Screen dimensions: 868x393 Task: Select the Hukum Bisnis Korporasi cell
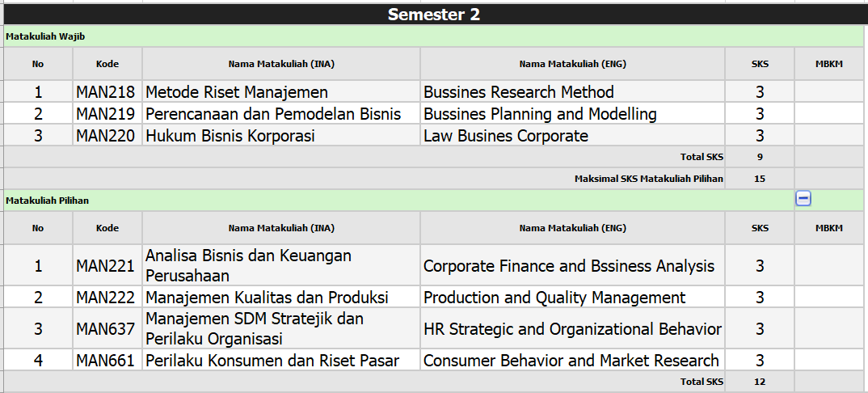pyautogui.click(x=281, y=136)
